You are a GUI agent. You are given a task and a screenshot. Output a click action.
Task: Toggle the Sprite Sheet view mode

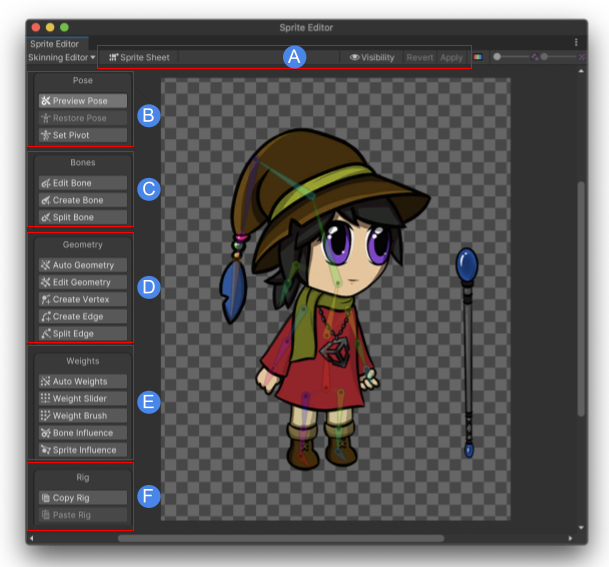coord(139,58)
